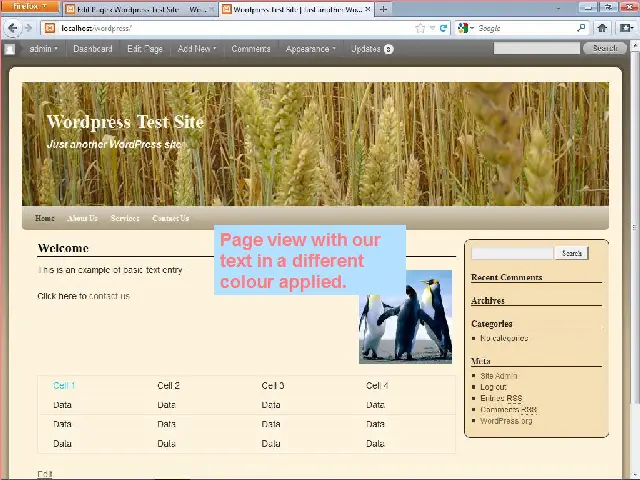Go forward with the browser forward arrow
Screen dimensions: 640x480
click(28, 28)
